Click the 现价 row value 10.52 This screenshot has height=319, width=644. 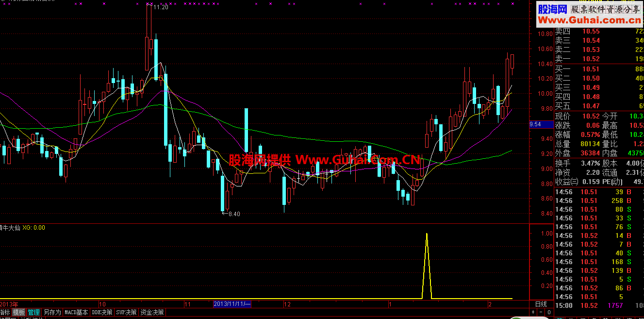591,116
